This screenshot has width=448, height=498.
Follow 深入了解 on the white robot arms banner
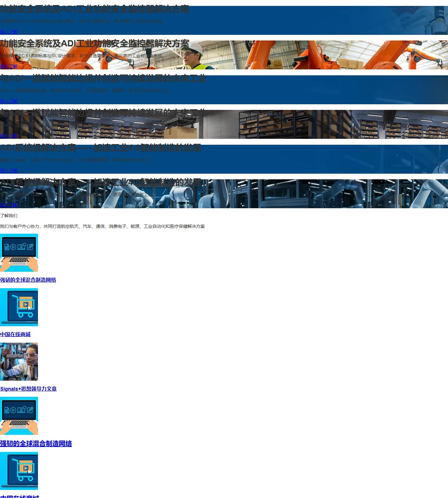point(9,205)
